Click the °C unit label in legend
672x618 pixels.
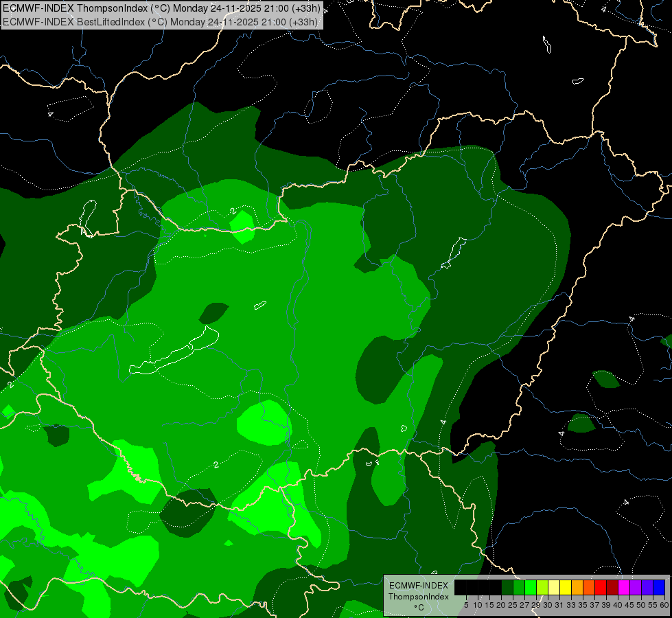pos(419,608)
